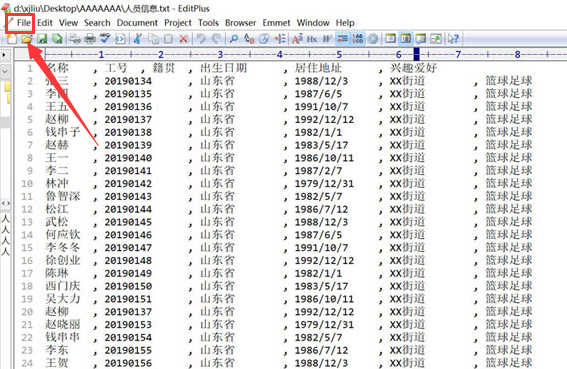
Task: Open the Replace tool icon
Action: (249, 38)
